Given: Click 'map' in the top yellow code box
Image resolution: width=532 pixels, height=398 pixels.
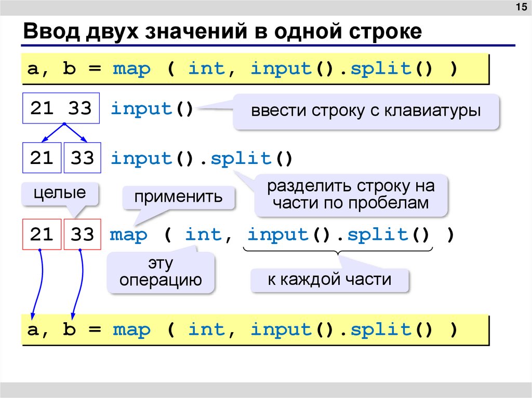Looking at the screenshot, I should (131, 69).
